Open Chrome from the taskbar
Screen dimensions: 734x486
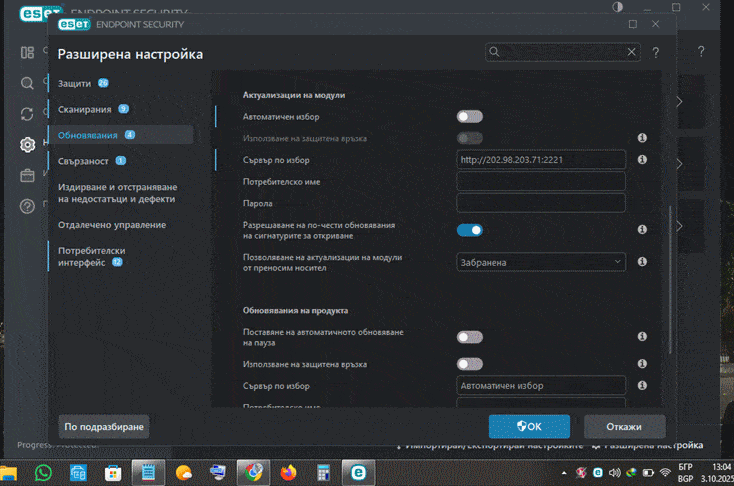[x=253, y=473]
